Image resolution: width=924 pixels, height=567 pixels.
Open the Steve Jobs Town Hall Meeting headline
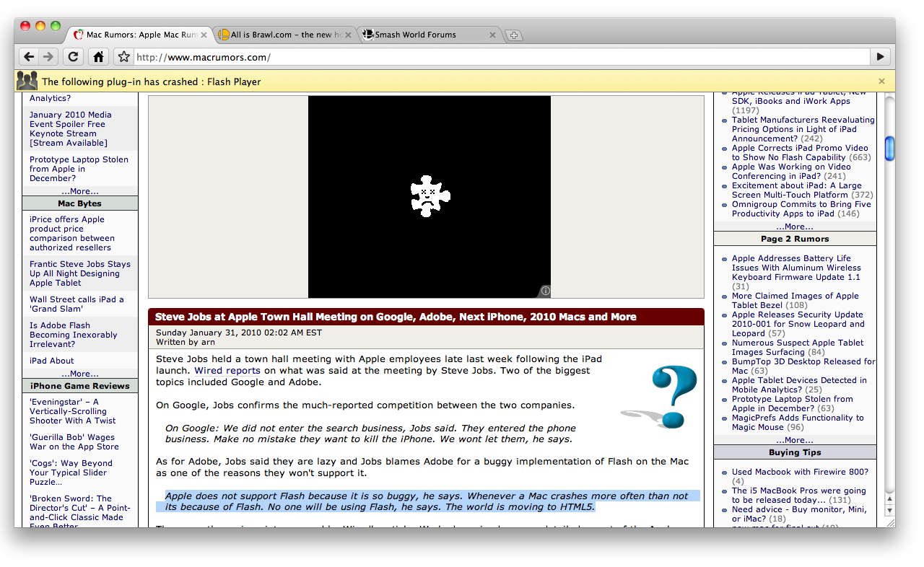coord(396,317)
